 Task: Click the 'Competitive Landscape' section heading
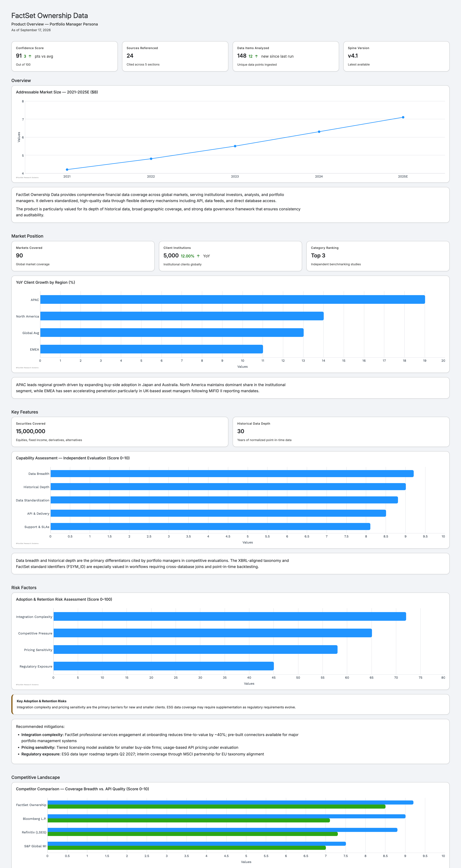(x=36, y=777)
